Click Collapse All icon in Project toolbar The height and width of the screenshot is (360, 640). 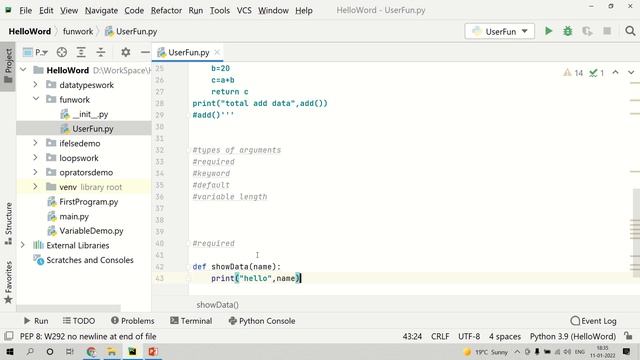tap(101, 52)
